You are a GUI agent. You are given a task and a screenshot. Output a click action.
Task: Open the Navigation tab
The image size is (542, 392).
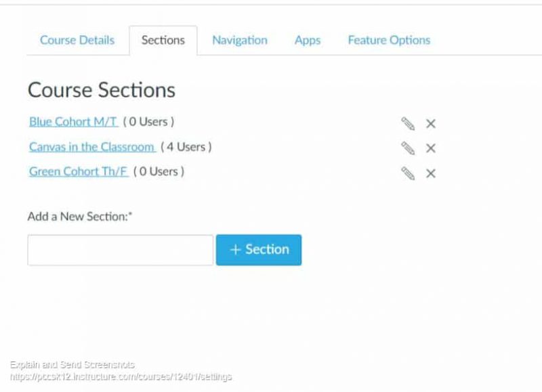(x=239, y=40)
